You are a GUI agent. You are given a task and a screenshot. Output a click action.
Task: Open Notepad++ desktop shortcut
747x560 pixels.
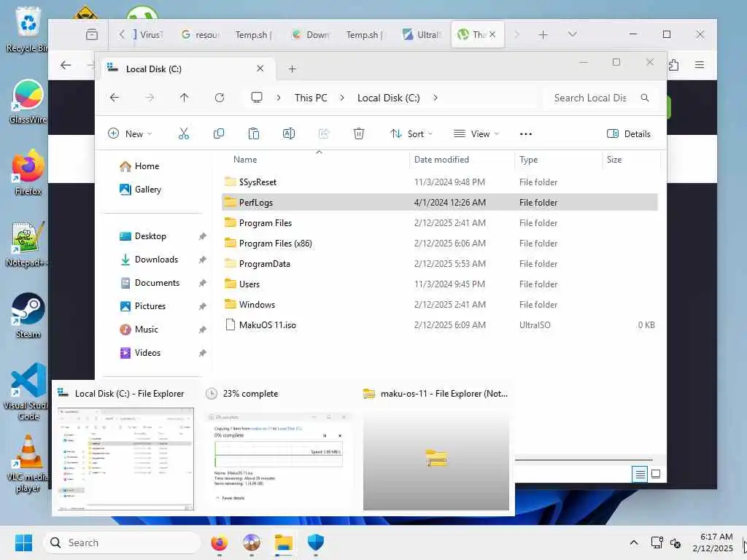pos(28,244)
